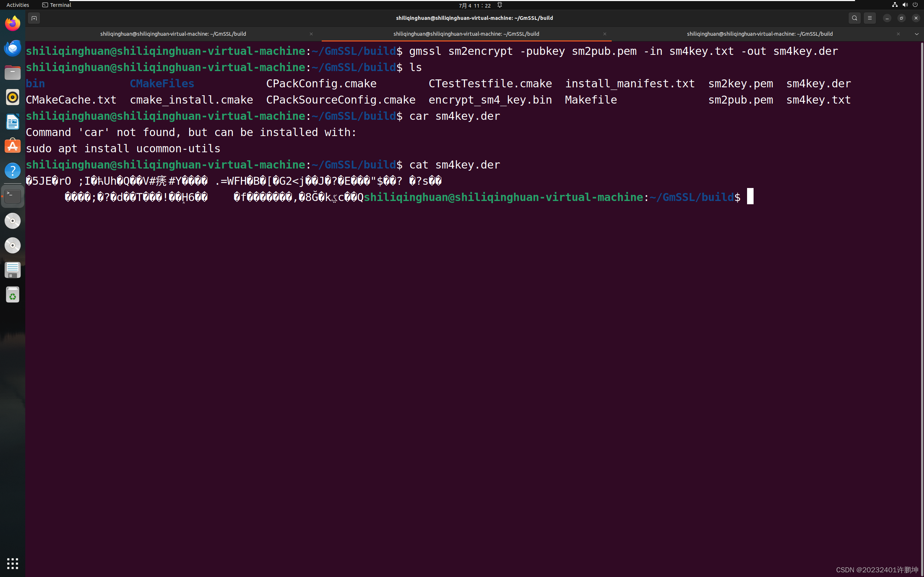Switch to the third terminal tab
Screen dimensions: 924x577
click(x=759, y=34)
